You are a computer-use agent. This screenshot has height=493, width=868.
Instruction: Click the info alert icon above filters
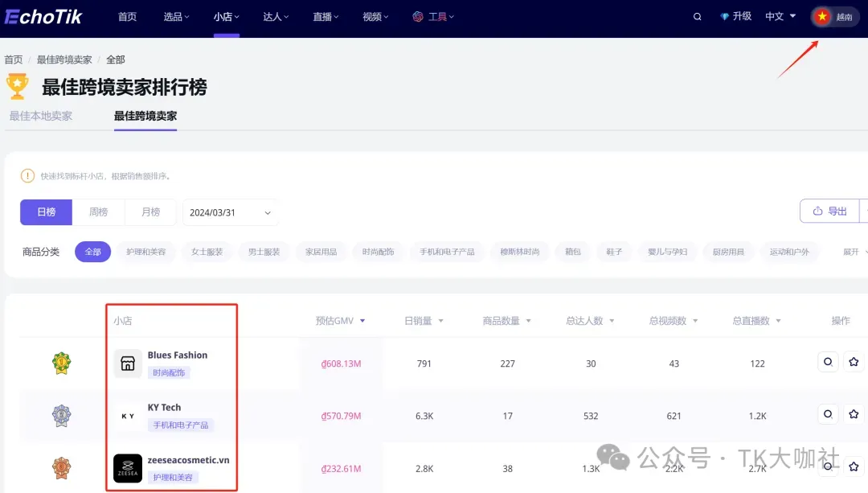tap(27, 175)
